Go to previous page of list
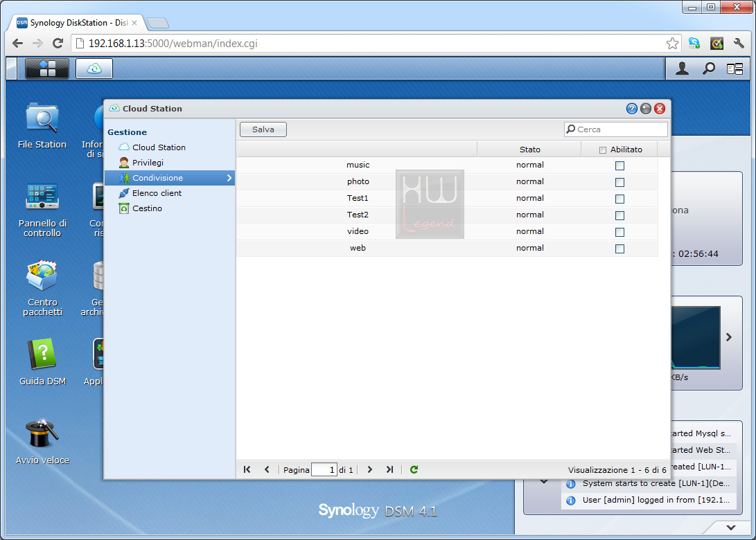Image resolution: width=756 pixels, height=540 pixels. click(267, 469)
